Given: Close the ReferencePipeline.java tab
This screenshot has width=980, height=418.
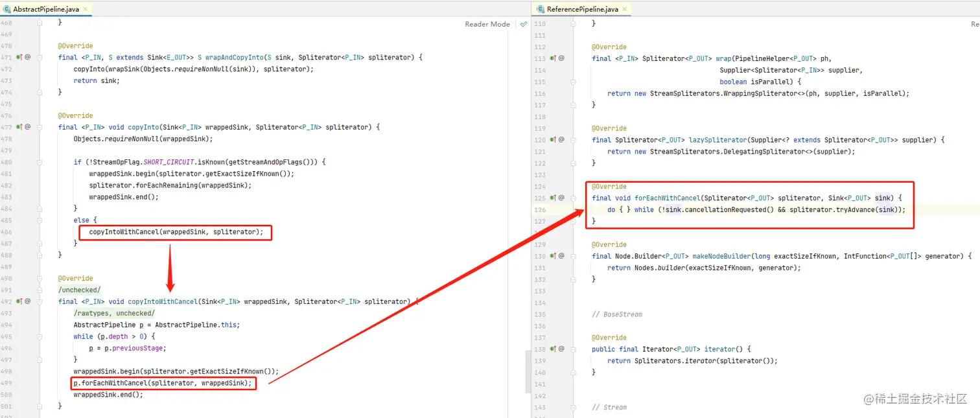Looking at the screenshot, I should (x=626, y=9).
